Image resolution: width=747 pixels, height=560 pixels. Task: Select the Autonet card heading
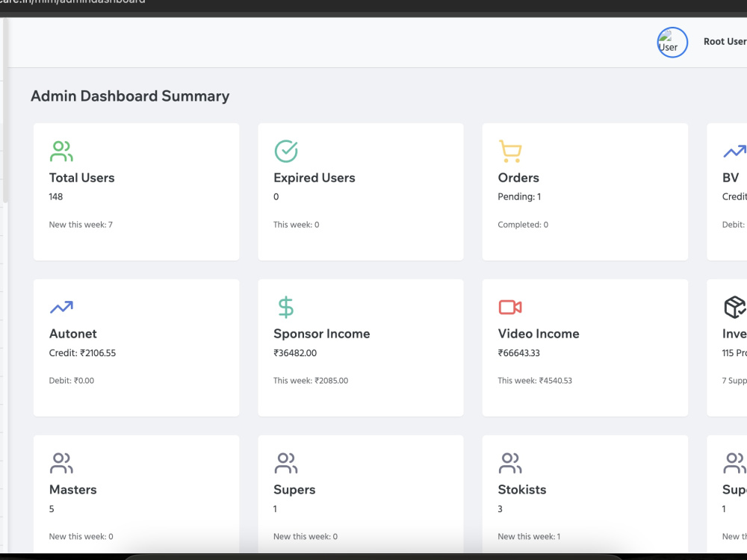pyautogui.click(x=73, y=334)
